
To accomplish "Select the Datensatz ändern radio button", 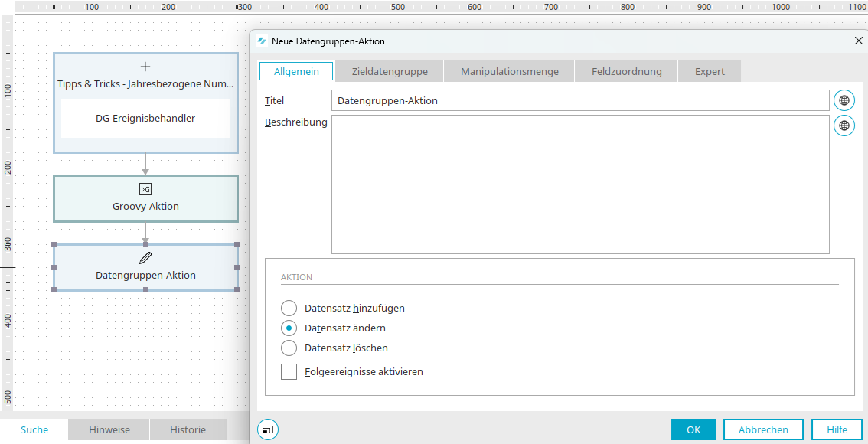I will pos(289,328).
